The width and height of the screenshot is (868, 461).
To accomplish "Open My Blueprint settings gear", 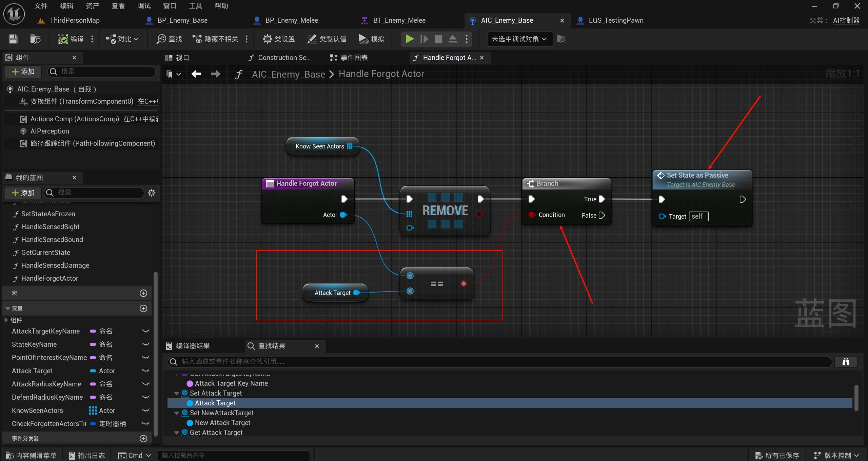I will pos(152,193).
